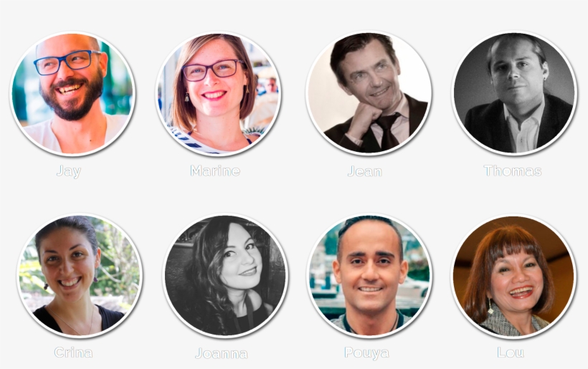Screen dimensions: 588x369
Task: Click the name label Joanna
Action: click(222, 353)
